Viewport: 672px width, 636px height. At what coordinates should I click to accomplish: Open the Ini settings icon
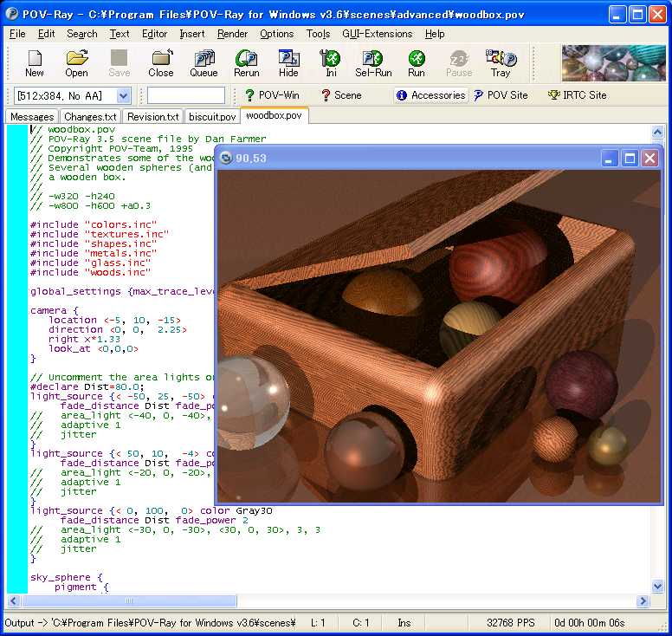331,63
